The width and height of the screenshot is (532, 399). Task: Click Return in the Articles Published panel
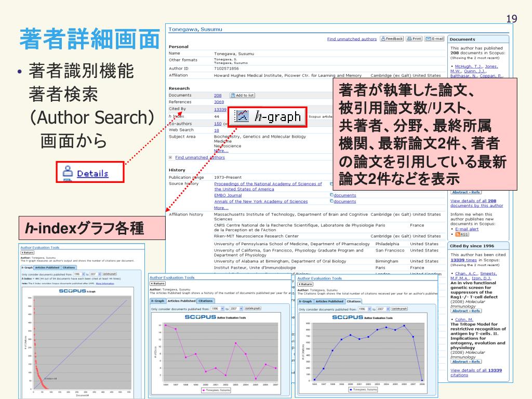coord(158,283)
